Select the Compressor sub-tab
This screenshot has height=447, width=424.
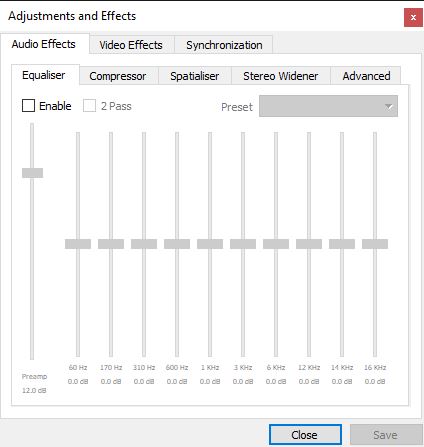(118, 76)
